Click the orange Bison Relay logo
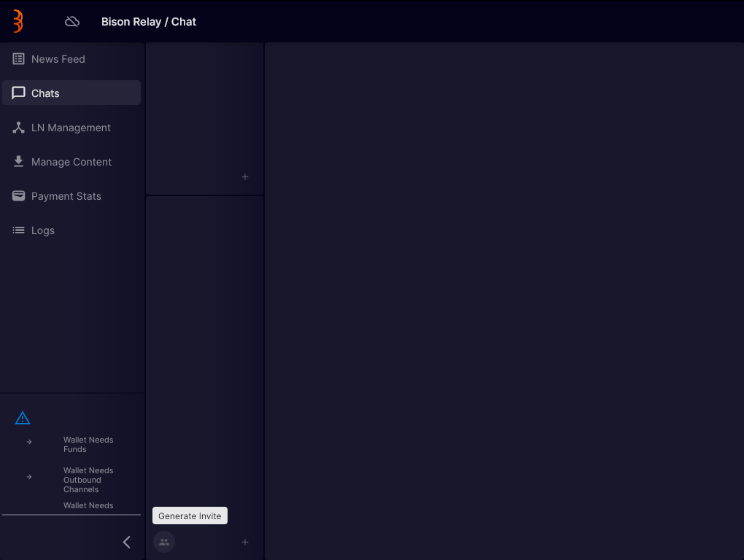 pos(18,21)
